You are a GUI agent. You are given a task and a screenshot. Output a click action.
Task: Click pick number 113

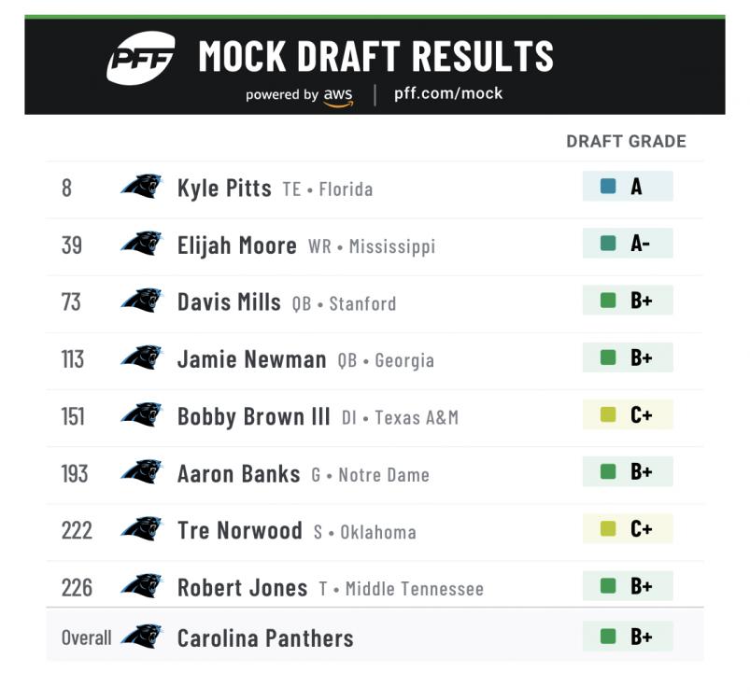(72, 359)
